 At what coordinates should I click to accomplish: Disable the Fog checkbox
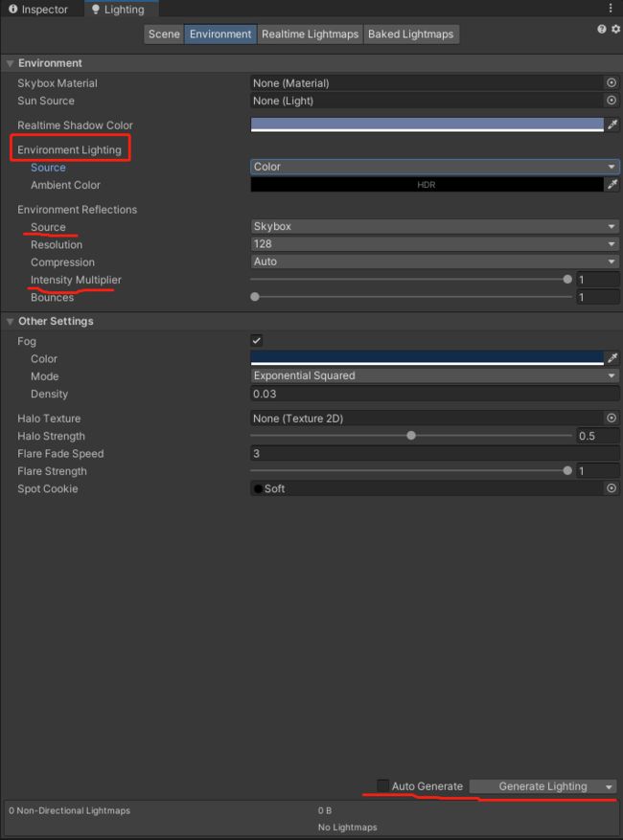pos(256,340)
